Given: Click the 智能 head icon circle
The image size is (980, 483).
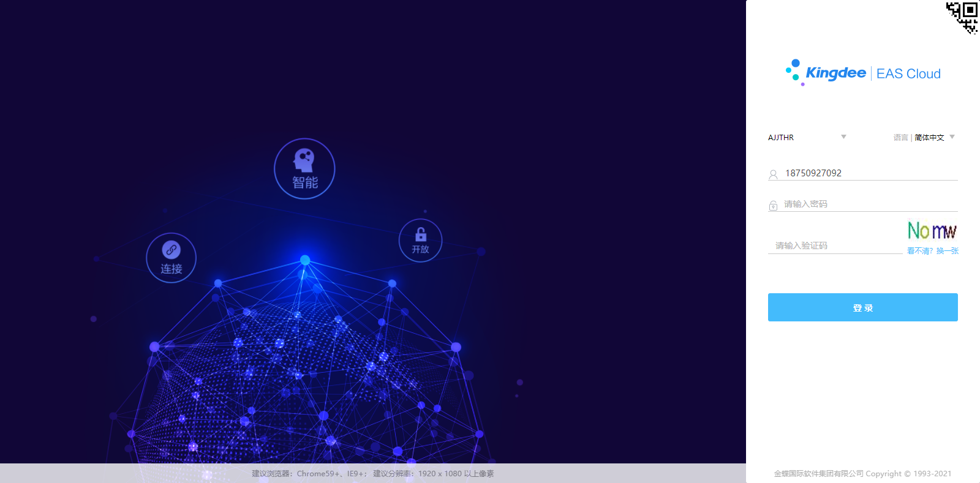Looking at the screenshot, I should (304, 169).
